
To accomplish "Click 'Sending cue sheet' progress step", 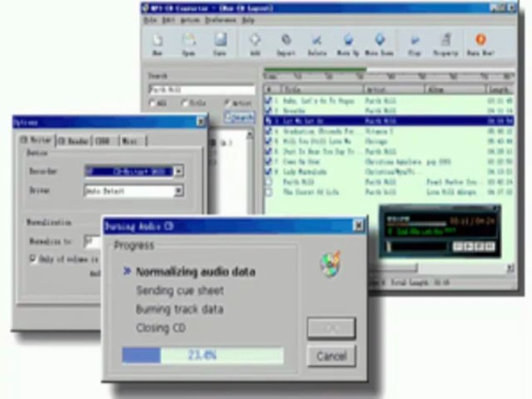I will [180, 290].
